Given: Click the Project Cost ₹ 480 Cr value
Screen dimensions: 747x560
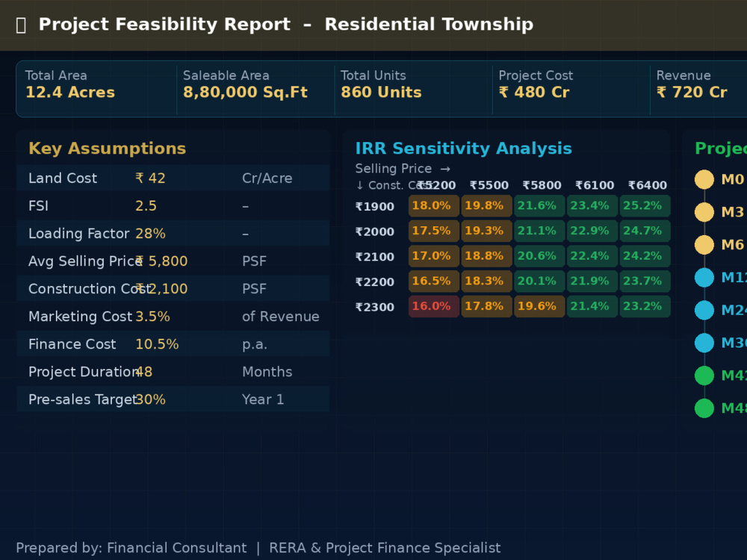Looking at the screenshot, I should coord(533,92).
